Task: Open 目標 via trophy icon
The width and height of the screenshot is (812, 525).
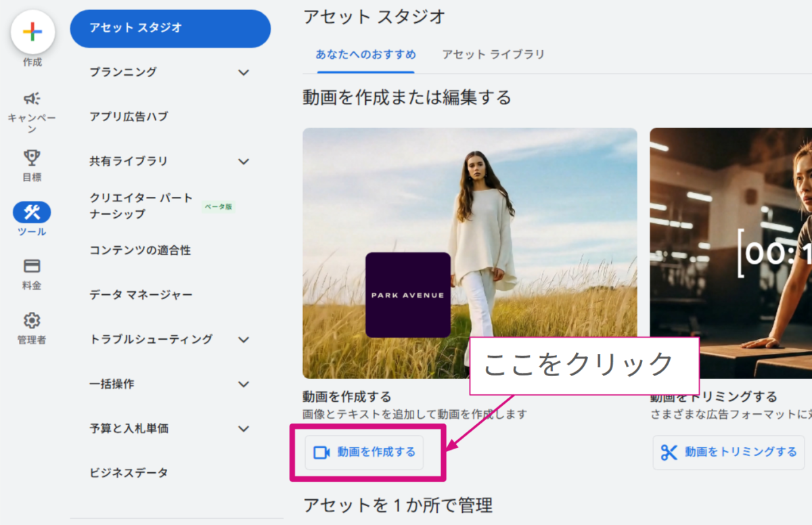Action: (32, 158)
